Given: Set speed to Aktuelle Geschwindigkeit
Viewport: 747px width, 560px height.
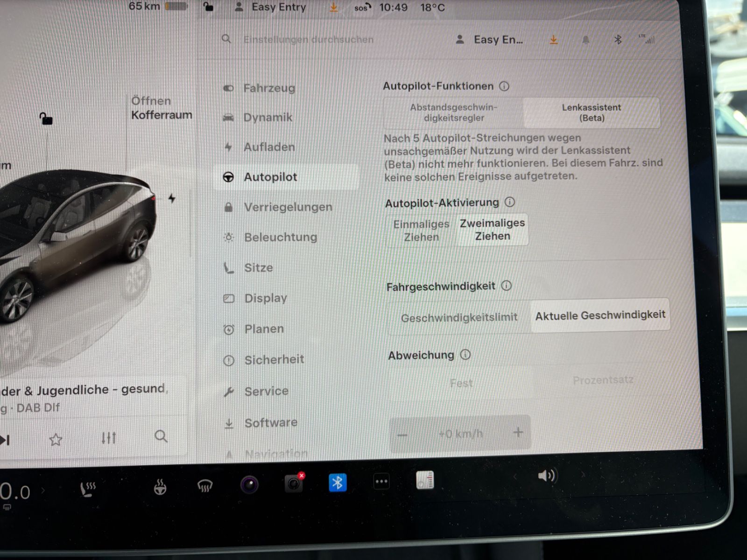Looking at the screenshot, I should (600, 315).
